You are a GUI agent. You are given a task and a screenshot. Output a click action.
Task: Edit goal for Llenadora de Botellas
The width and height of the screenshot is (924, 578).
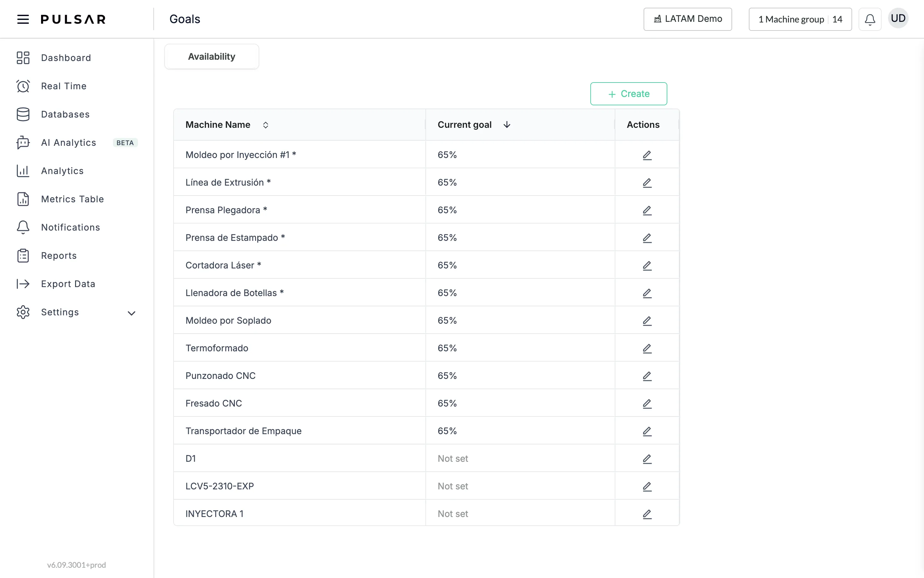click(647, 293)
